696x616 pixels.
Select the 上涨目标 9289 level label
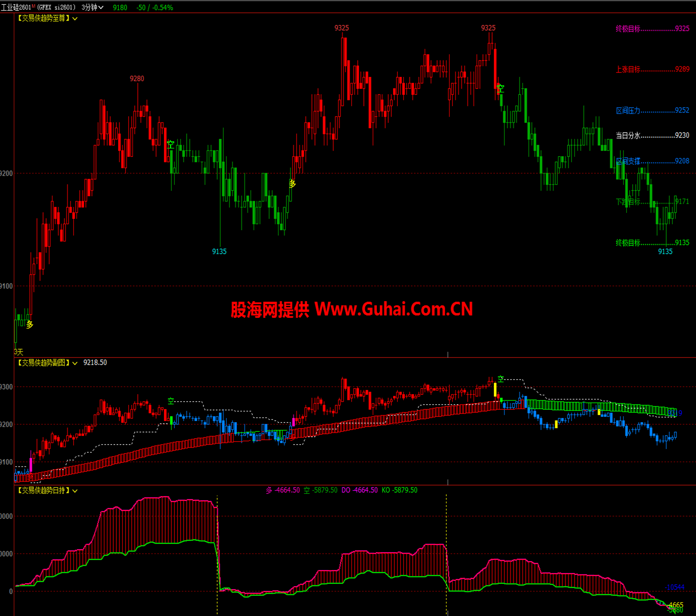pos(652,69)
